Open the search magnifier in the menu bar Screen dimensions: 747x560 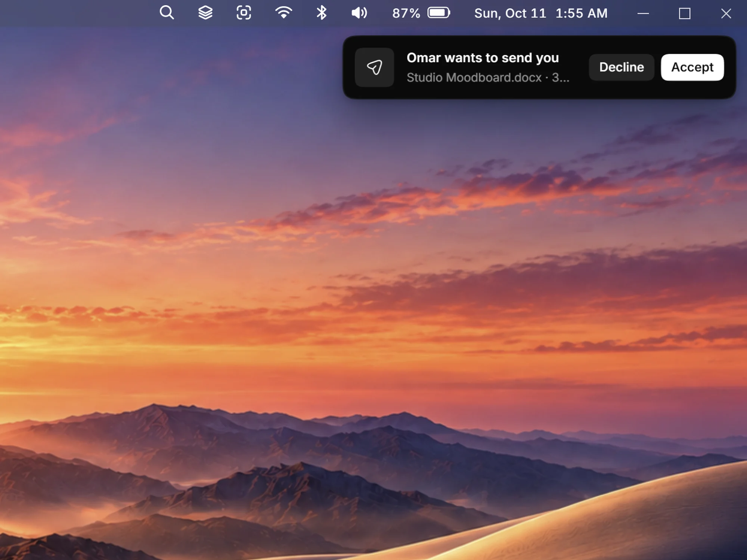tap(167, 13)
